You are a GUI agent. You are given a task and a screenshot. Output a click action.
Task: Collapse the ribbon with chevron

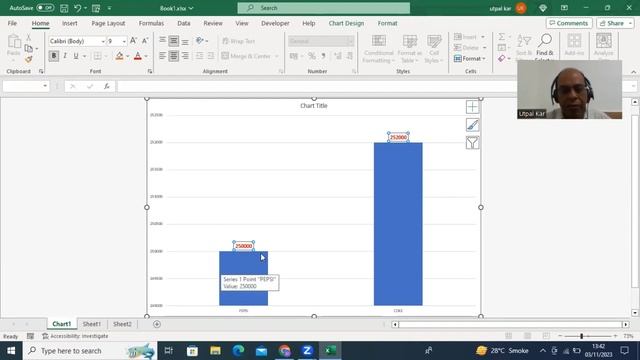click(x=633, y=72)
